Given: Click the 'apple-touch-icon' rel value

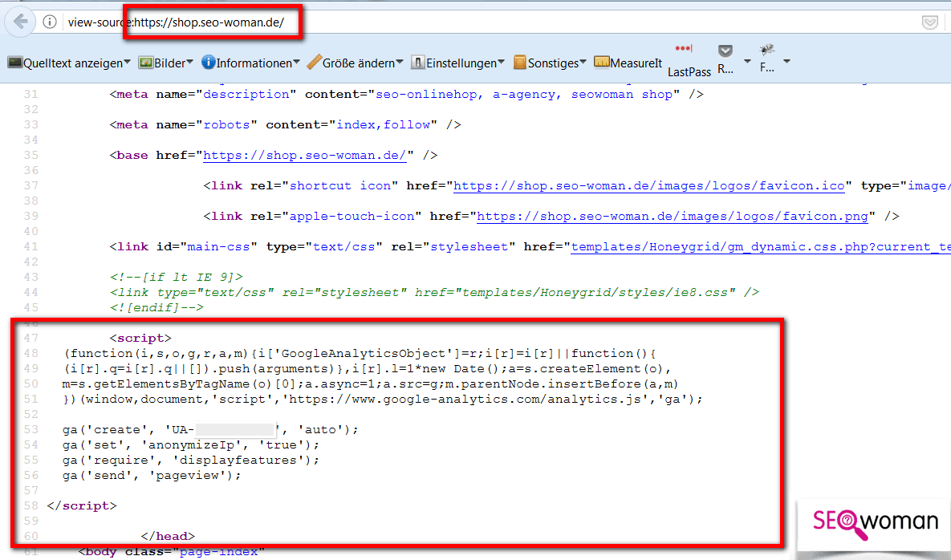Looking at the screenshot, I should pos(352,216).
